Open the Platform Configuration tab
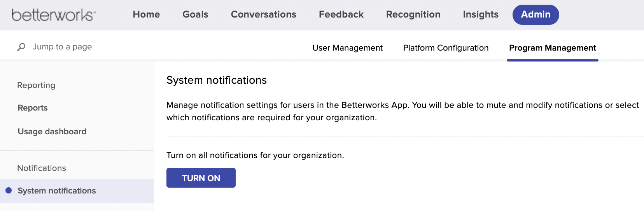 tap(446, 48)
